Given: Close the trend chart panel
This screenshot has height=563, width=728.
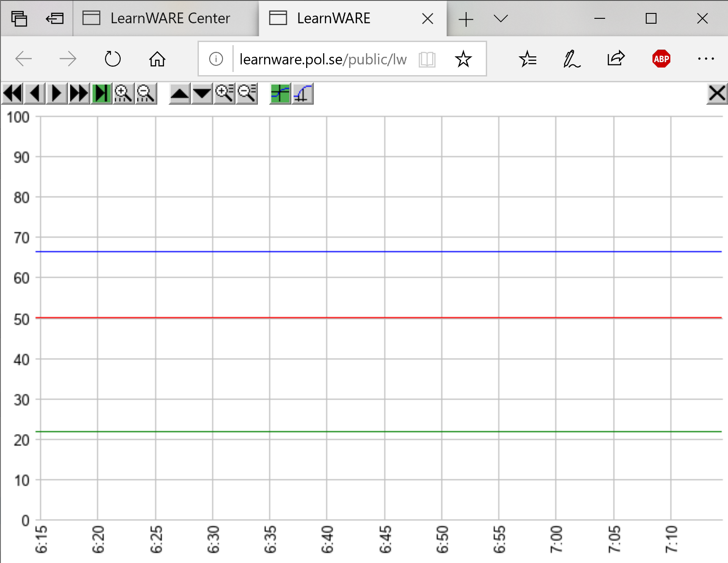Looking at the screenshot, I should tap(717, 94).
